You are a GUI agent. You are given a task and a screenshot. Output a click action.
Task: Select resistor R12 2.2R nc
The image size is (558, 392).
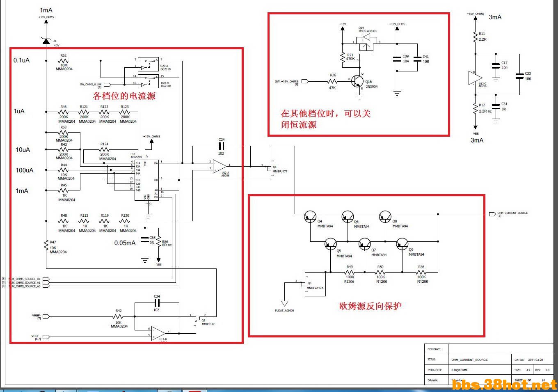tap(476, 108)
